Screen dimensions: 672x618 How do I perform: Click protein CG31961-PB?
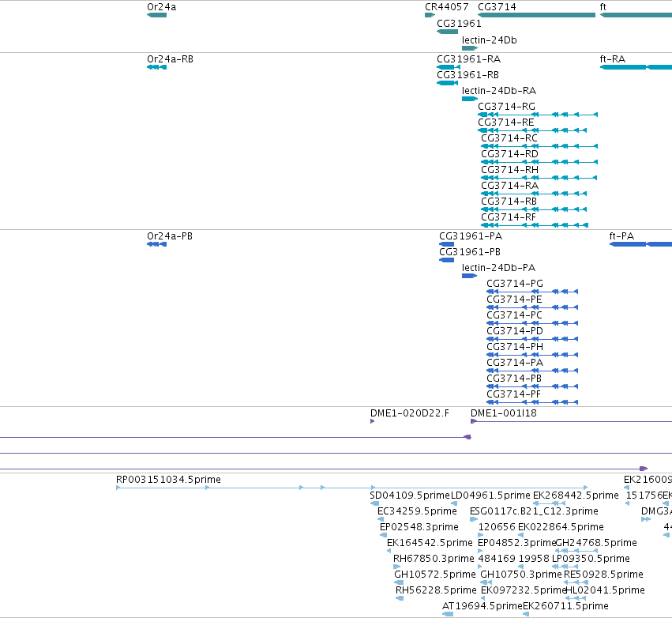point(447,260)
